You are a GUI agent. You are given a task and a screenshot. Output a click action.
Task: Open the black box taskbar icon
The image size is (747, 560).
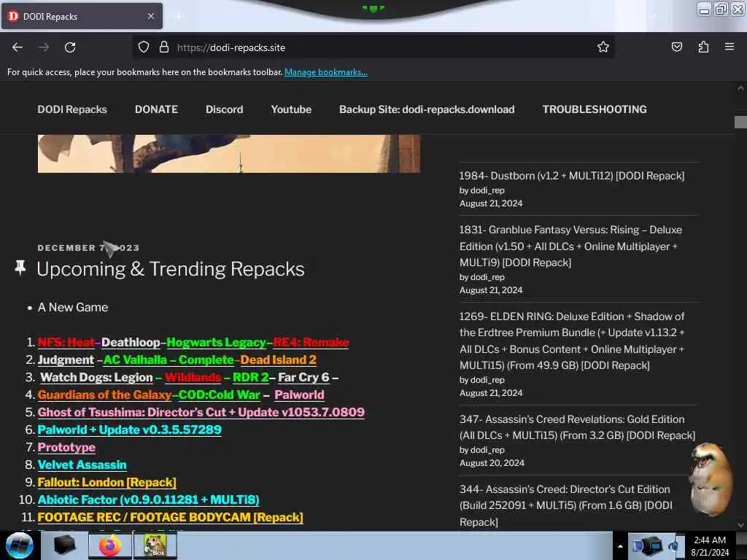(x=64, y=545)
